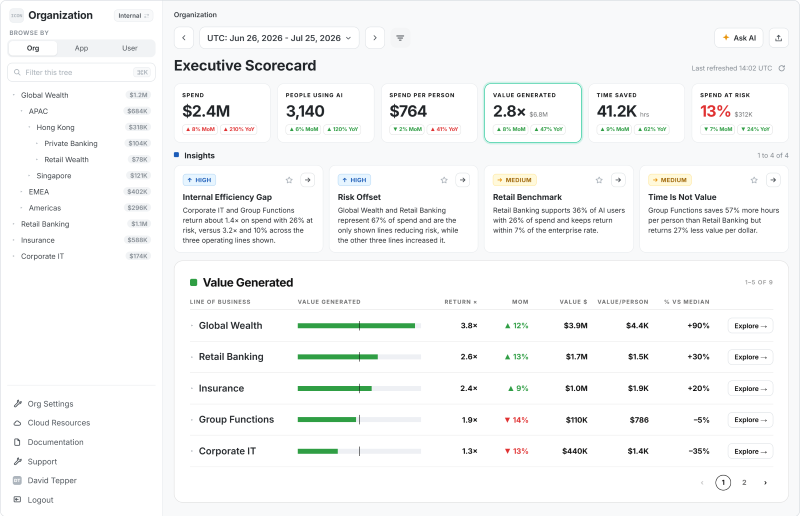The image size is (800, 516).
Task: Expand the Corporate IT table row
Action: click(192, 451)
